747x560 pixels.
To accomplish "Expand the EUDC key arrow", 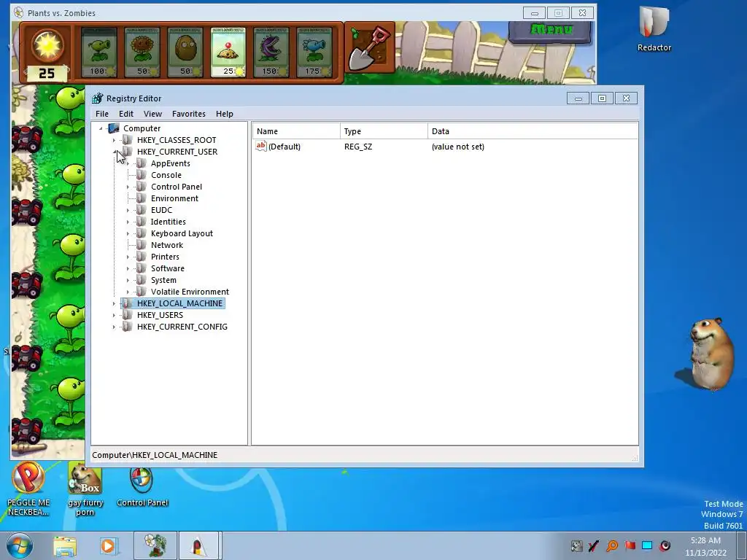I will click(128, 210).
